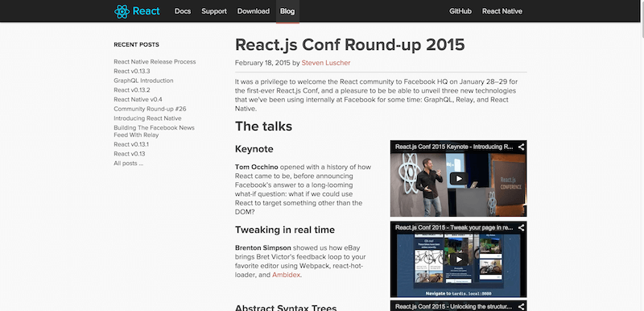Share the Unlocking the structure video
Screen dimensions: 644x311
point(521,306)
